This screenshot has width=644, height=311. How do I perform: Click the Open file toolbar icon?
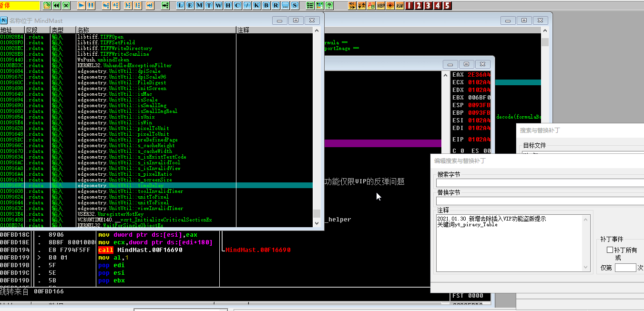[x=47, y=6]
